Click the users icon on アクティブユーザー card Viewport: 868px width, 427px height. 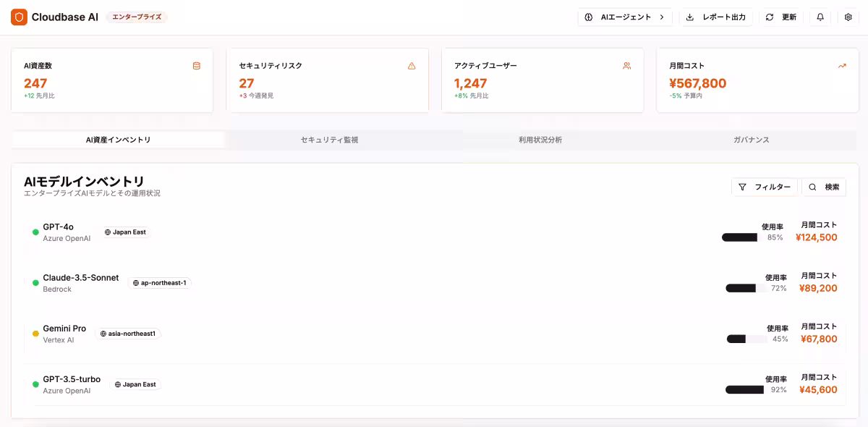626,66
